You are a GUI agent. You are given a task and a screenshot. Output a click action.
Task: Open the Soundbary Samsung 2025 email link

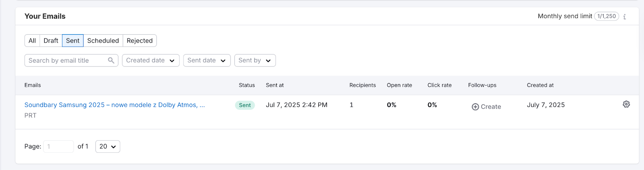pos(115,105)
